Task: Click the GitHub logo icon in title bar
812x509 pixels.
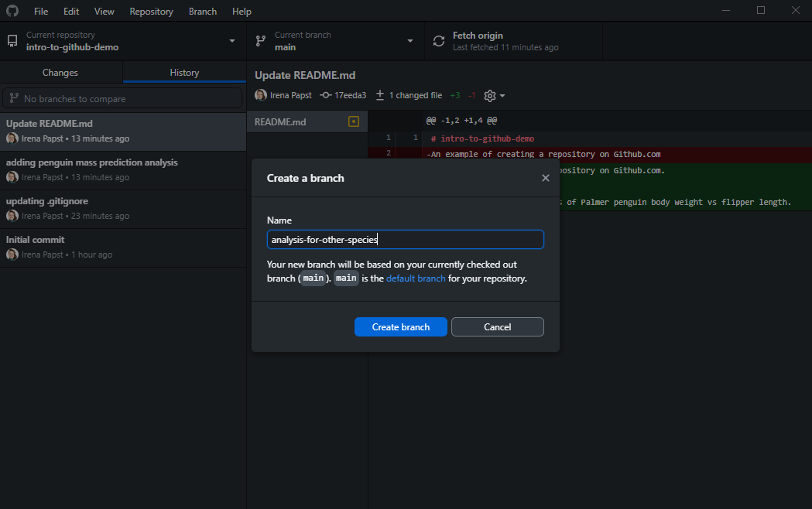Action: 12,12
